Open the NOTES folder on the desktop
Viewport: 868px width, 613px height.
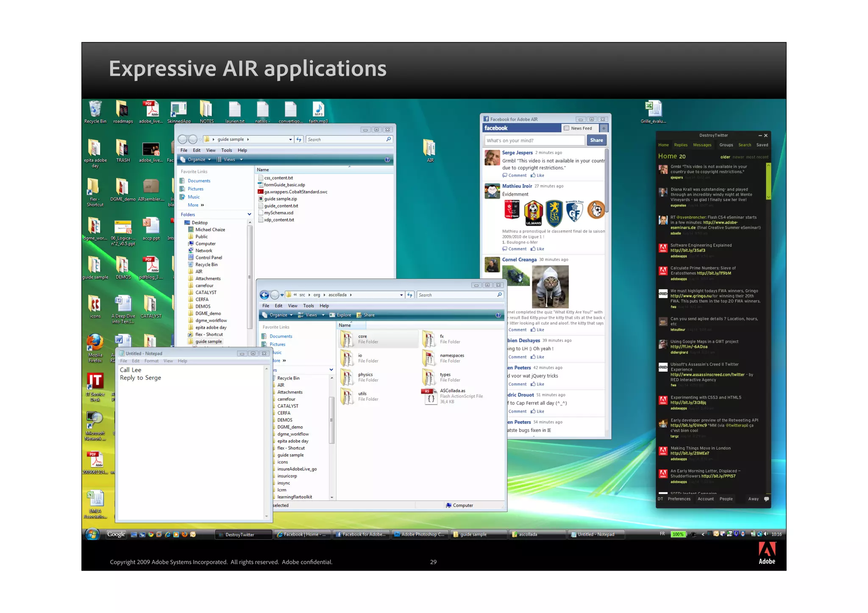(206, 112)
